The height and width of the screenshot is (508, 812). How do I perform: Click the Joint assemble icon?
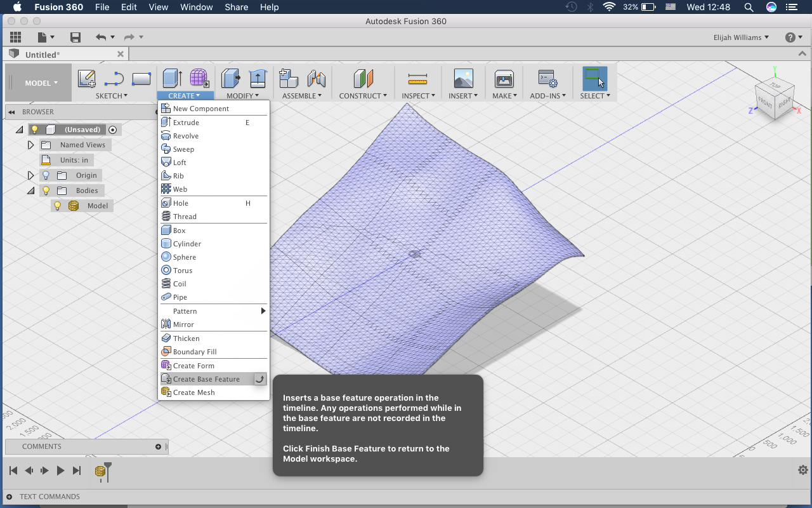(316, 79)
